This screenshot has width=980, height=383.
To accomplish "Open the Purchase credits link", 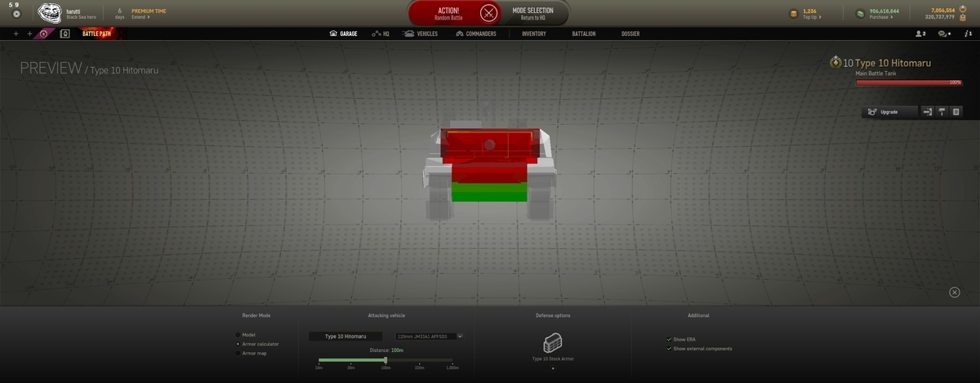I will pyautogui.click(x=882, y=17).
